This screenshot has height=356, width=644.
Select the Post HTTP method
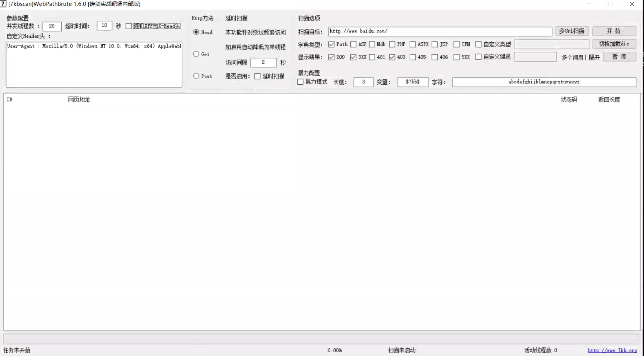click(x=196, y=76)
